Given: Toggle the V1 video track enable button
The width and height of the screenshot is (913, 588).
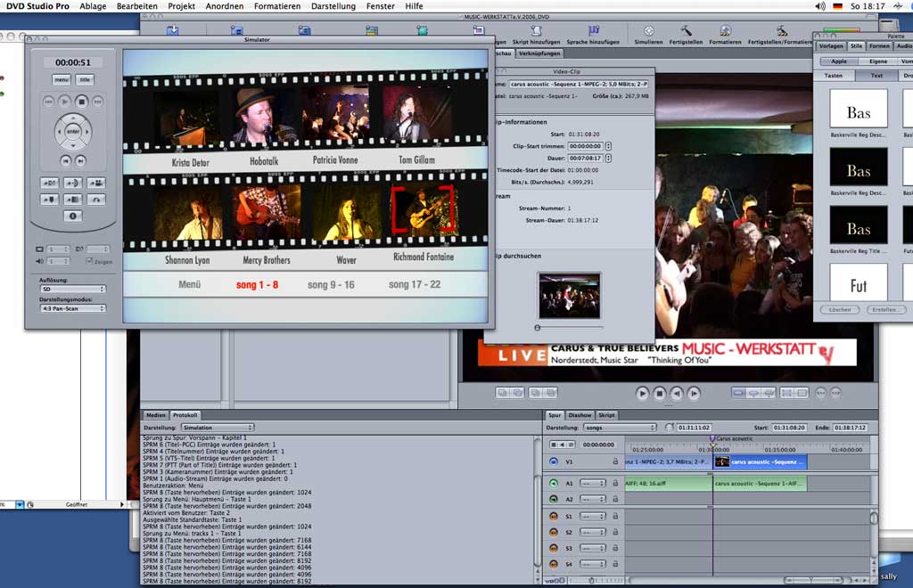Looking at the screenshot, I should (x=553, y=461).
